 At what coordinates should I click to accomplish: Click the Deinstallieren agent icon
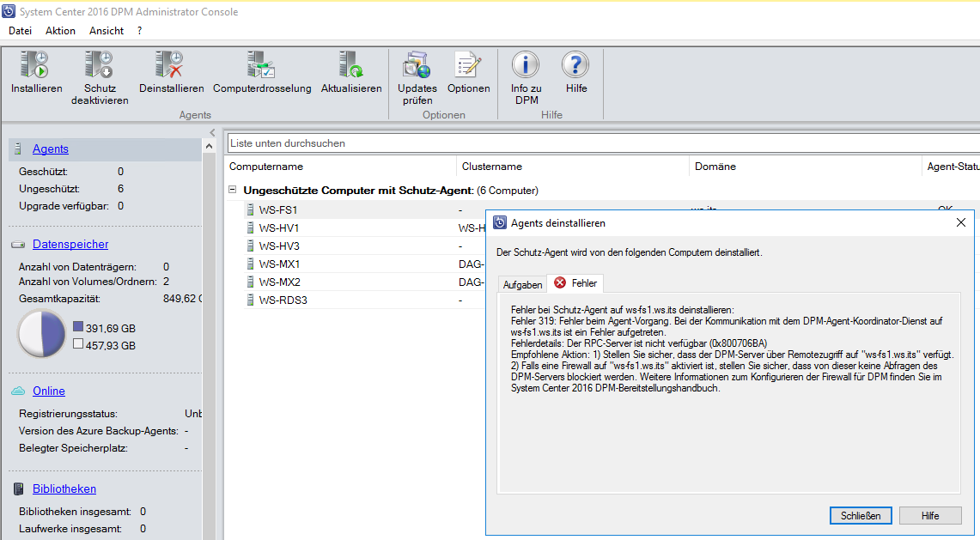(170, 65)
